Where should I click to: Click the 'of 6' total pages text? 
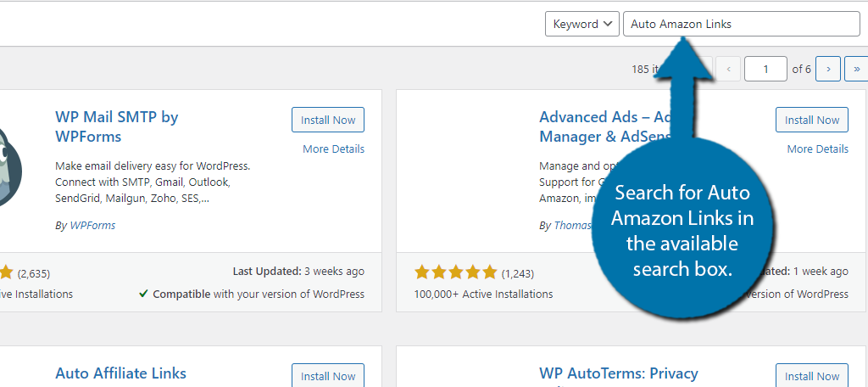(801, 69)
